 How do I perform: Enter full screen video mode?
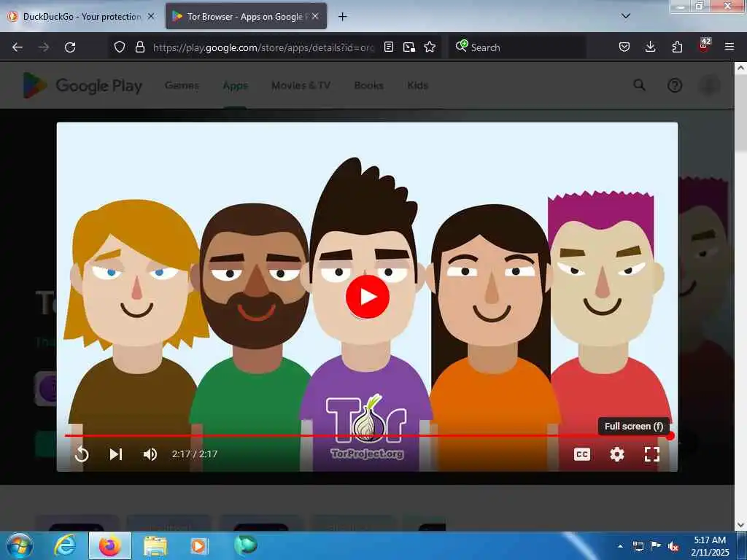651,454
